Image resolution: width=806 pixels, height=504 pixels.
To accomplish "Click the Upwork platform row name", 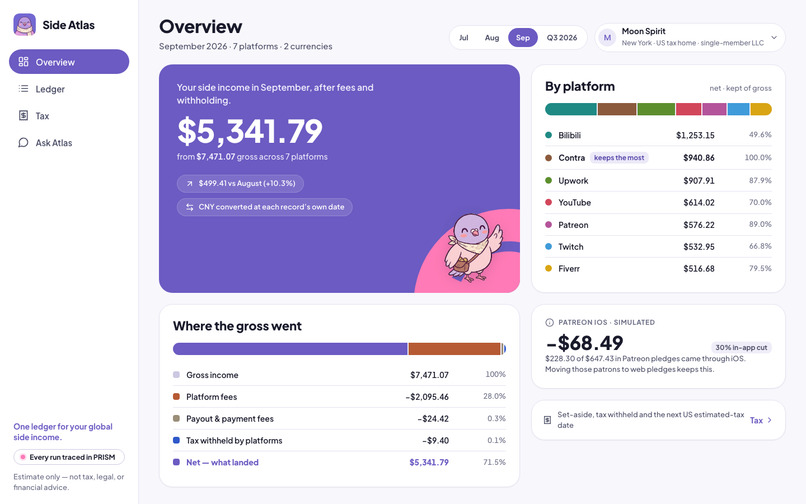I will point(573,181).
